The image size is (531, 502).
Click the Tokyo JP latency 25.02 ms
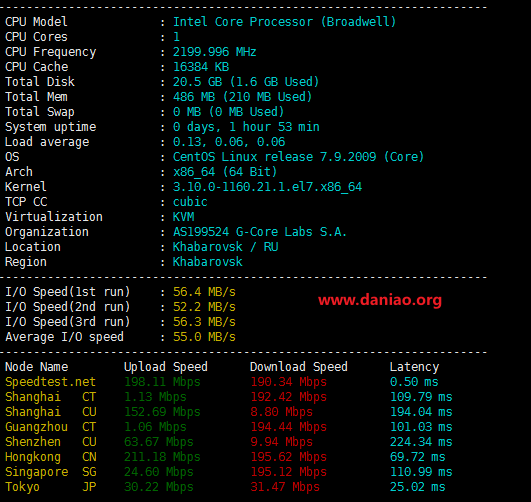(417, 487)
